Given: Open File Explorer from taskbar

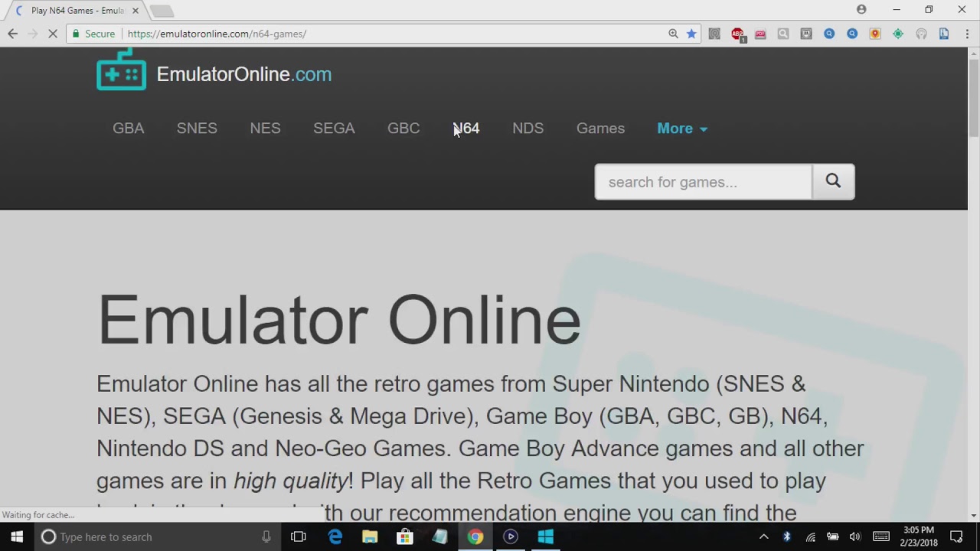Looking at the screenshot, I should 370,536.
